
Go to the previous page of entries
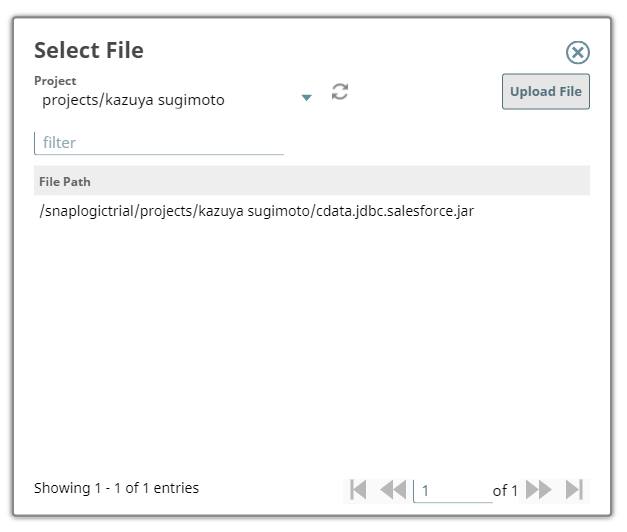[x=393, y=489]
